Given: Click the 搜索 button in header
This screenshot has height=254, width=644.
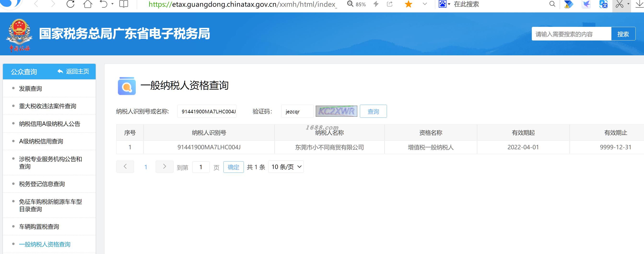Looking at the screenshot, I should [623, 34].
